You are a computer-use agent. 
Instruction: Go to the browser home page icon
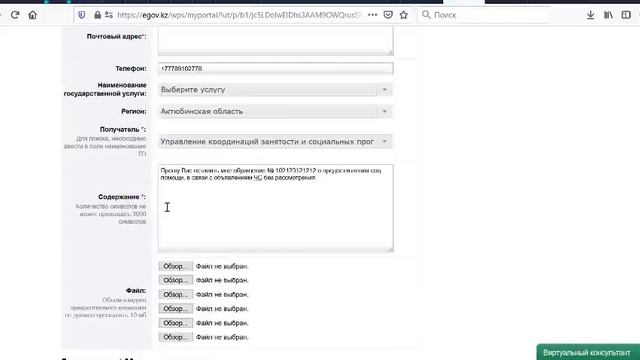[x=33, y=15]
